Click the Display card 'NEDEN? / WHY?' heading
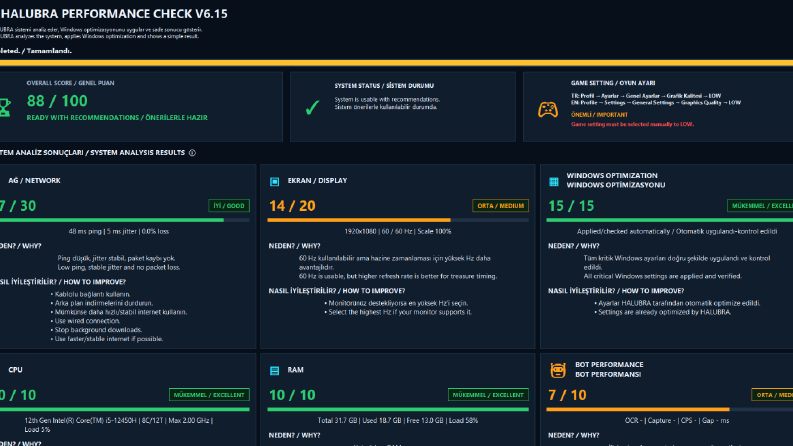The height and width of the screenshot is (446, 793). click(294, 246)
